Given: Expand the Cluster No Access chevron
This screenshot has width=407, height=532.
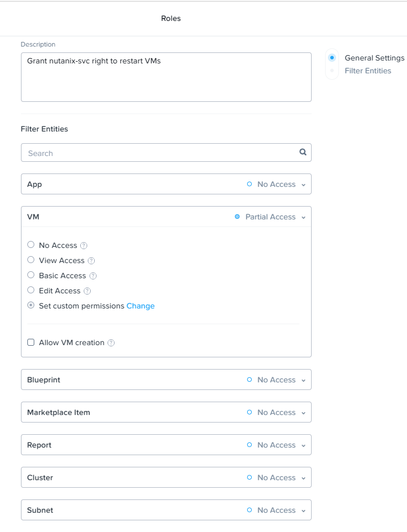Looking at the screenshot, I should click(304, 478).
